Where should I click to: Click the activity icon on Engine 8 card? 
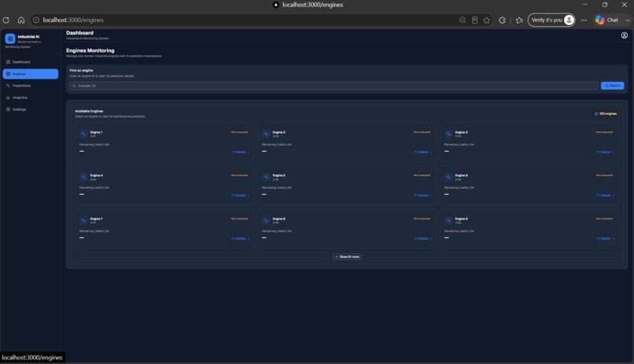(266, 221)
